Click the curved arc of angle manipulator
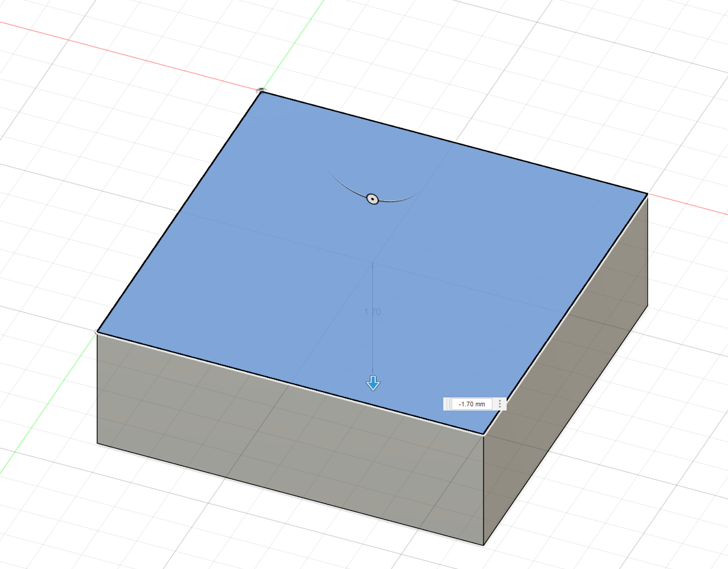 (402, 198)
